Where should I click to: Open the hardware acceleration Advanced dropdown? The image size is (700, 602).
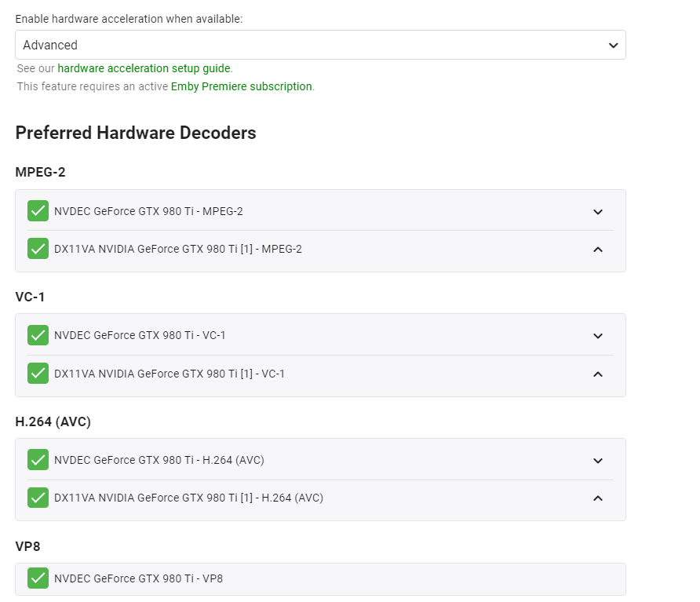pyautogui.click(x=320, y=45)
